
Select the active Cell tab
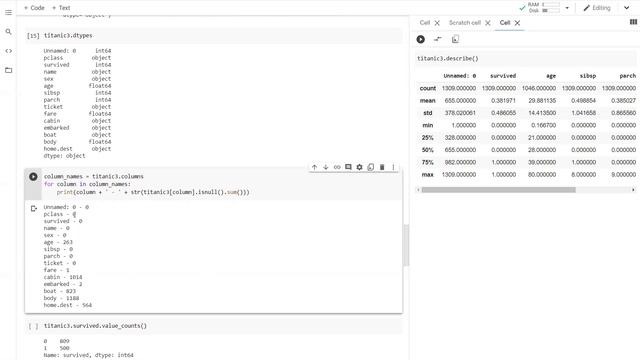click(x=505, y=23)
